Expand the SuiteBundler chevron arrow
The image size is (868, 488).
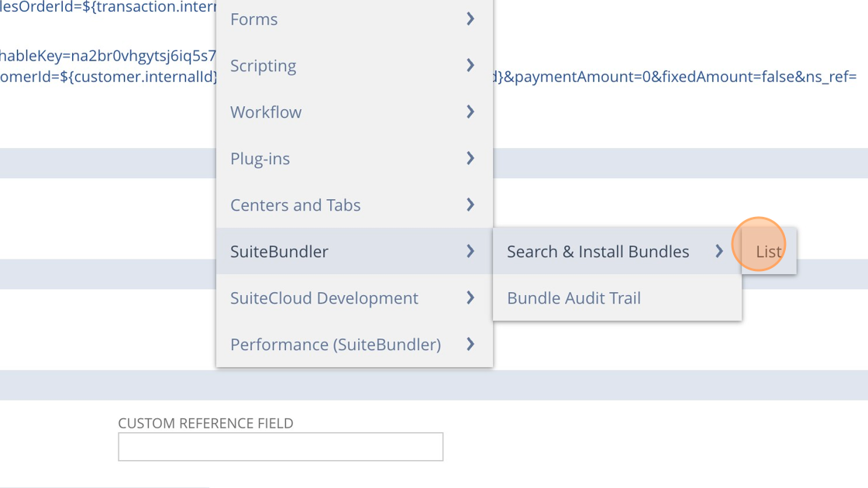[x=470, y=251]
